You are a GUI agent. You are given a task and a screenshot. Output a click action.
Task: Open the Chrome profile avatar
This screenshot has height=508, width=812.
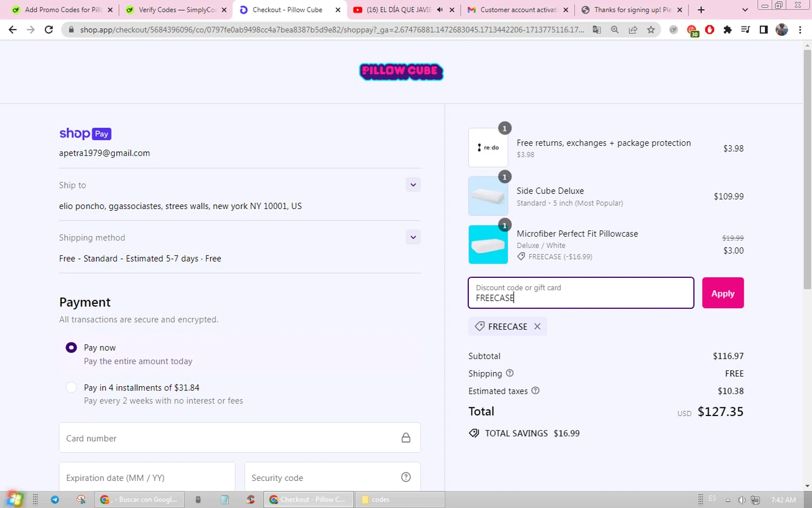(x=782, y=30)
